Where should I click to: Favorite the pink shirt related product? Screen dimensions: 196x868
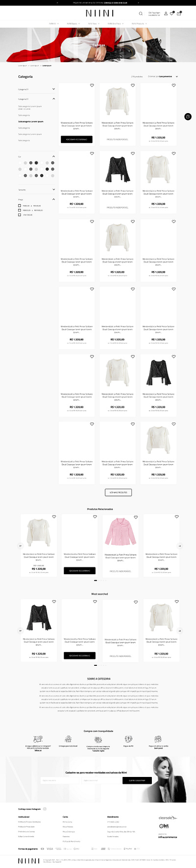[136, 517]
